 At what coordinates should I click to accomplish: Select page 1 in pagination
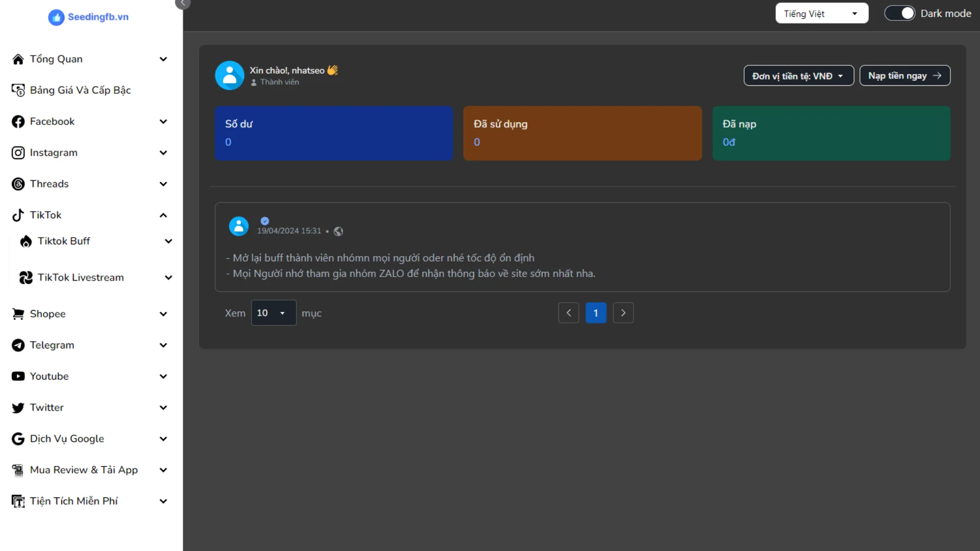click(596, 313)
